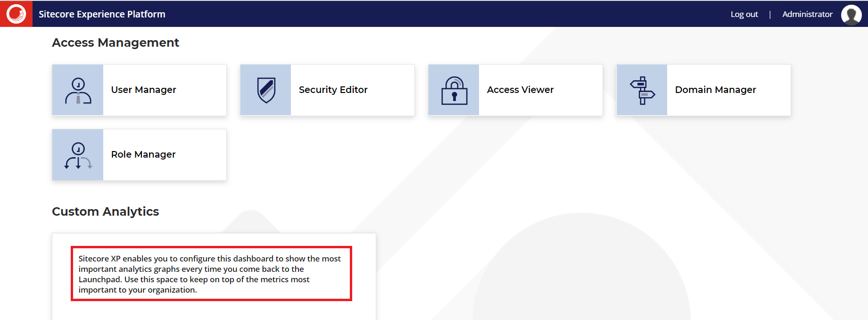Screen dimensions: 868x320
Task: Open Domain Manager via its label
Action: [715, 90]
